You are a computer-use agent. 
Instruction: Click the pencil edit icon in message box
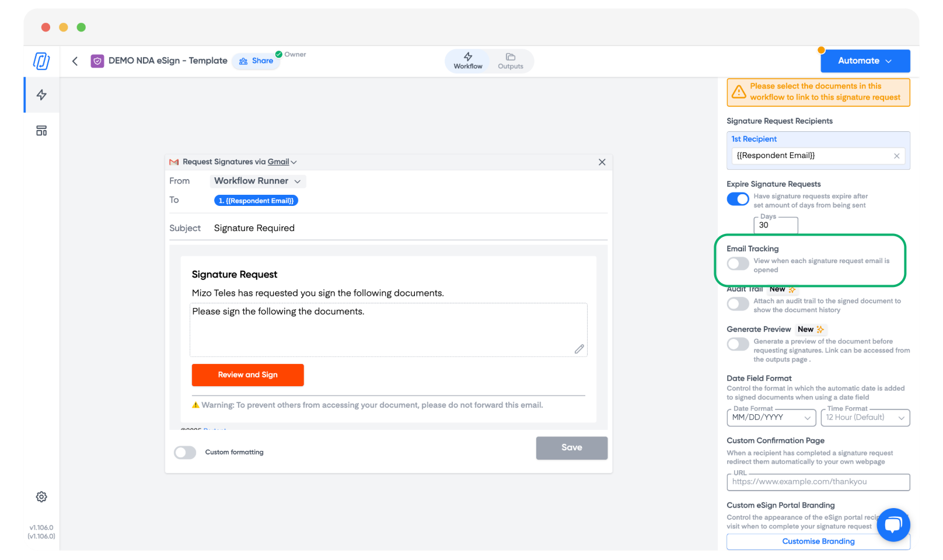point(579,349)
